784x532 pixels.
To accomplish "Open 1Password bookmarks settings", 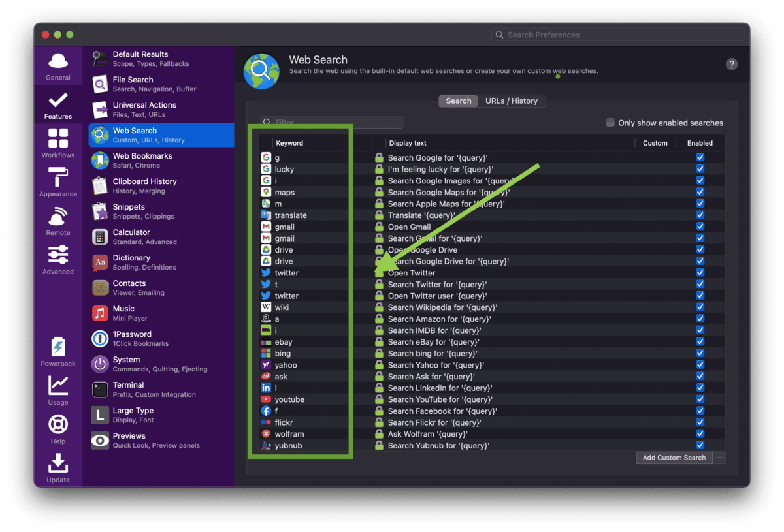I will 161,339.
